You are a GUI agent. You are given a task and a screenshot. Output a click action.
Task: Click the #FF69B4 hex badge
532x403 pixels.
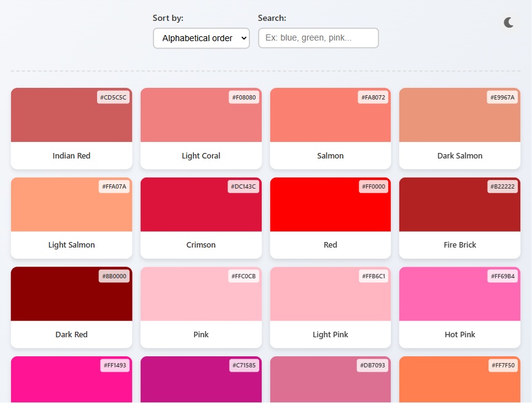click(502, 276)
